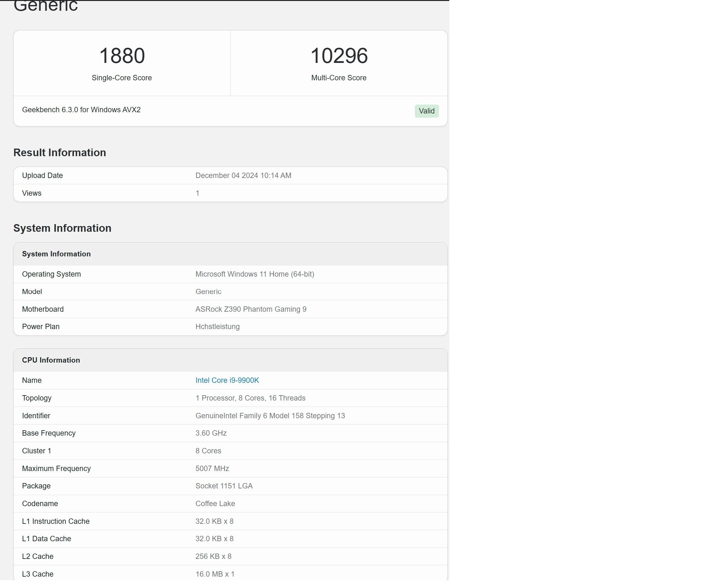Click the Coffee Lake codename value

(x=215, y=504)
